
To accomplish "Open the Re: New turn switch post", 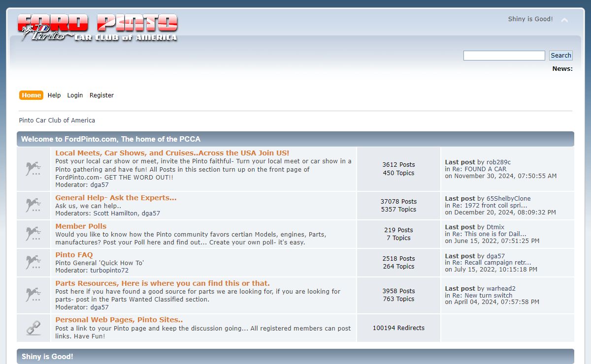I will pos(482,296).
